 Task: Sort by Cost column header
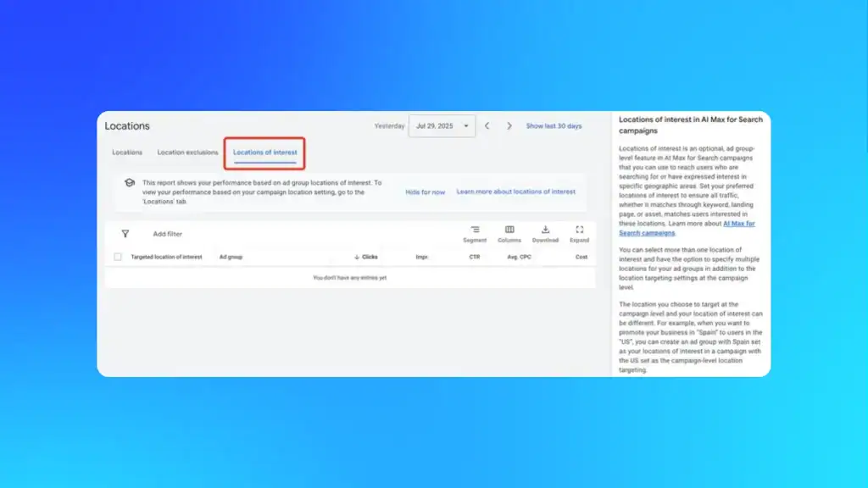tap(581, 257)
